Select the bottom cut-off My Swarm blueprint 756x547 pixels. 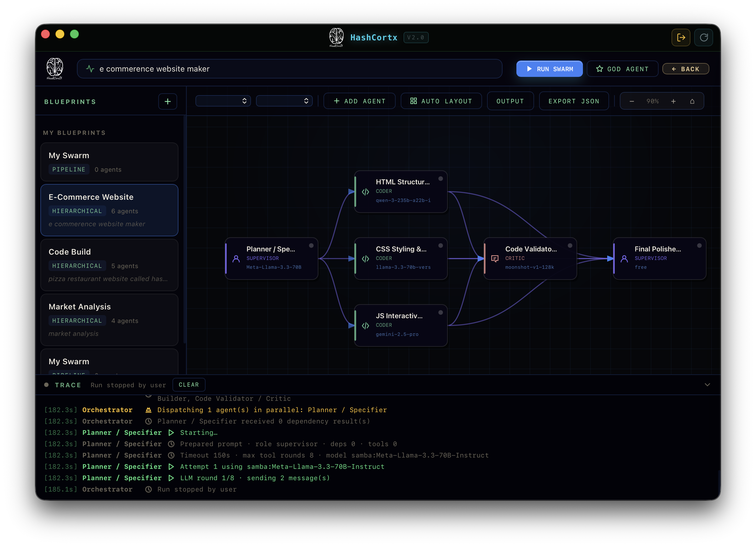(x=109, y=362)
